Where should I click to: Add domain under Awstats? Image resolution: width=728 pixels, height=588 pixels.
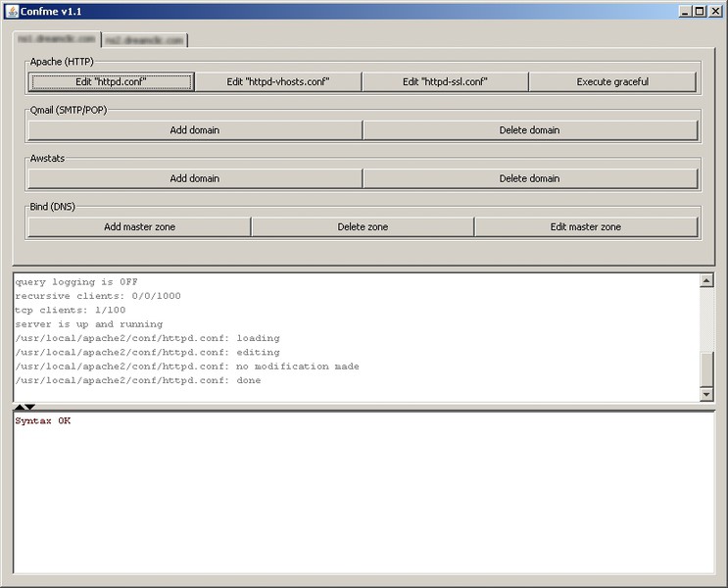click(195, 178)
